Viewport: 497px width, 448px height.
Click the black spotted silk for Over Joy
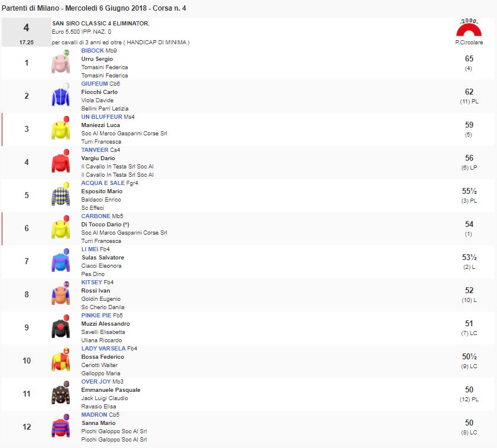coord(60,394)
